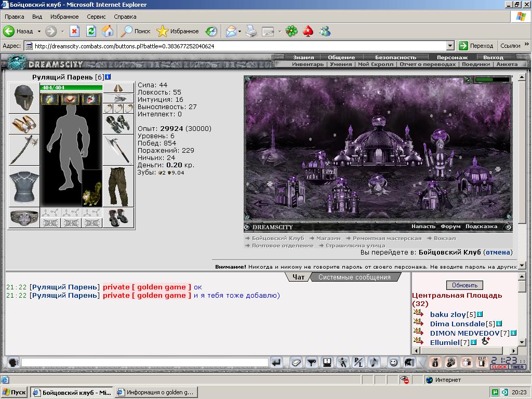The width and height of the screenshot is (532, 399).
Task: Select the steel gloves equipment slot
Action: point(118,124)
